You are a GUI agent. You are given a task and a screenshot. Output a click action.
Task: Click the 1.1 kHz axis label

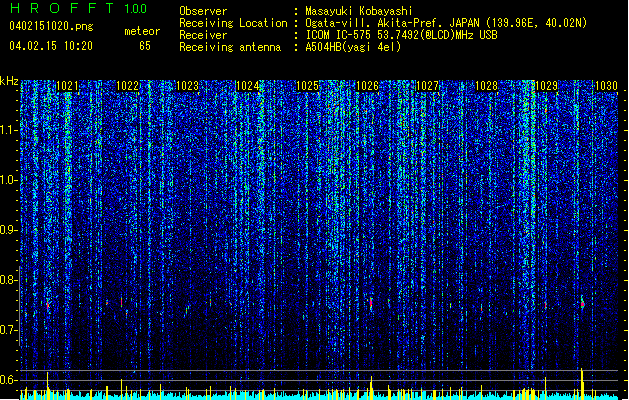tap(8, 130)
